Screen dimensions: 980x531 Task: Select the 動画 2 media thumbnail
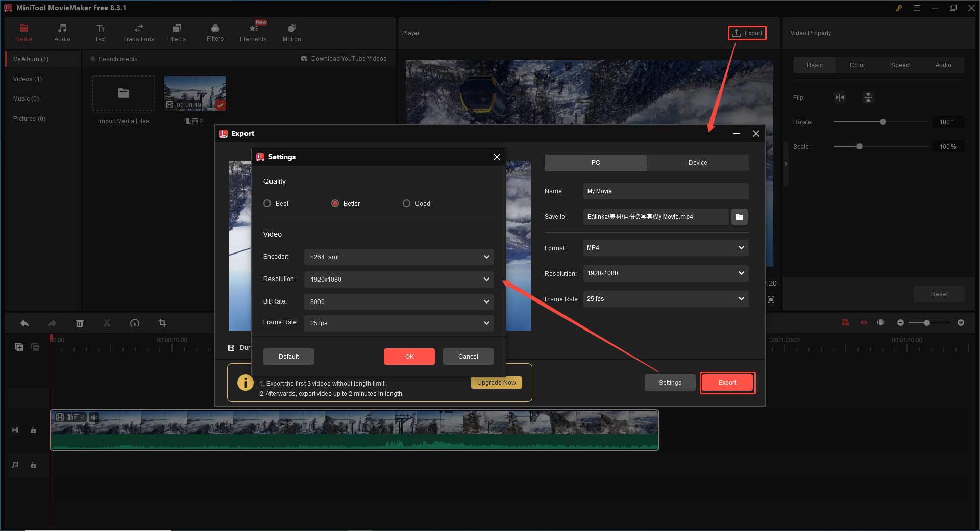coord(194,93)
